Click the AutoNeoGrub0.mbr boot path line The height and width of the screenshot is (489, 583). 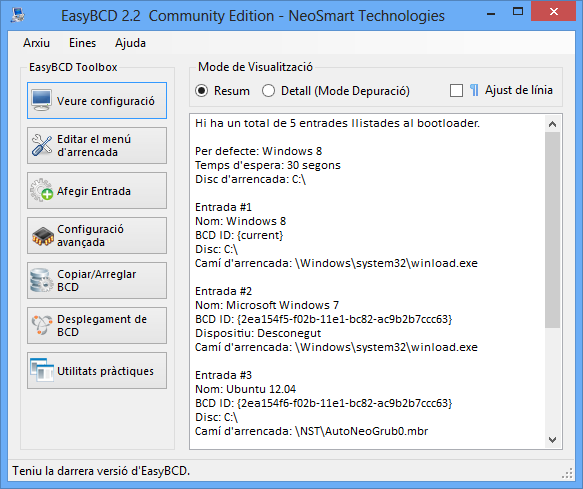(312, 431)
